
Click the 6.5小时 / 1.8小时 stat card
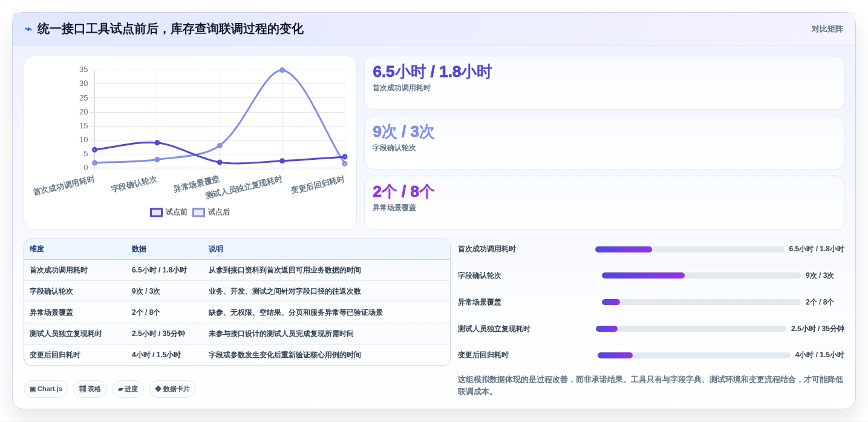point(604,83)
